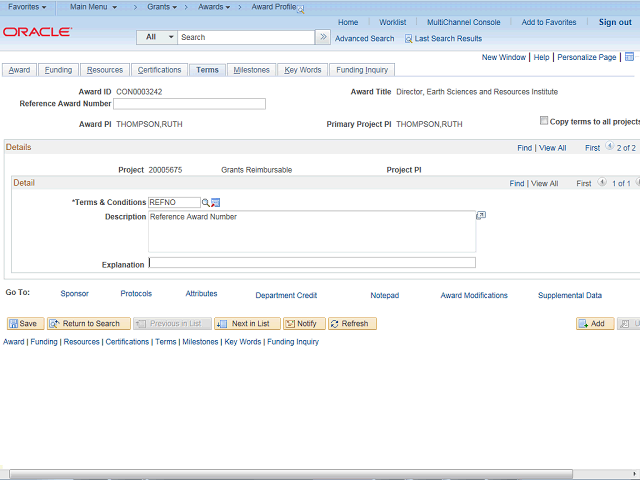The width and height of the screenshot is (640, 480).
Task: Click the Save button
Action: tap(25, 324)
